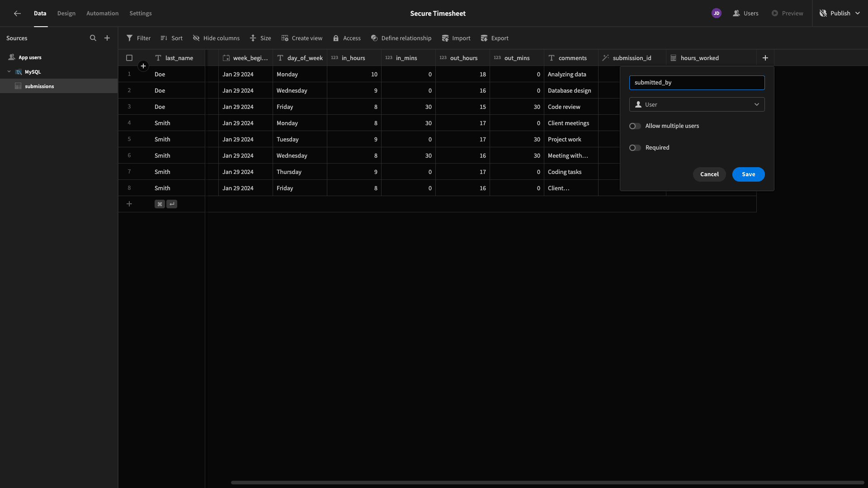Open table Access settings

point(347,38)
